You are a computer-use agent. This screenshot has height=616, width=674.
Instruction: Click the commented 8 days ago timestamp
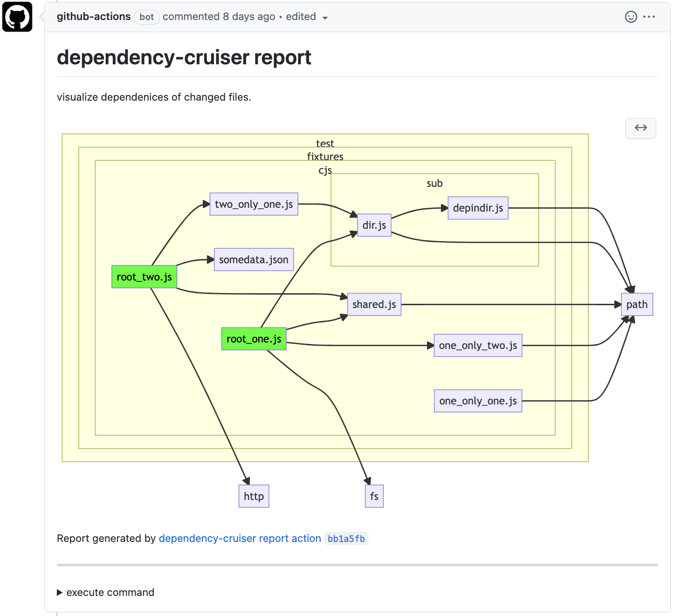(x=219, y=16)
